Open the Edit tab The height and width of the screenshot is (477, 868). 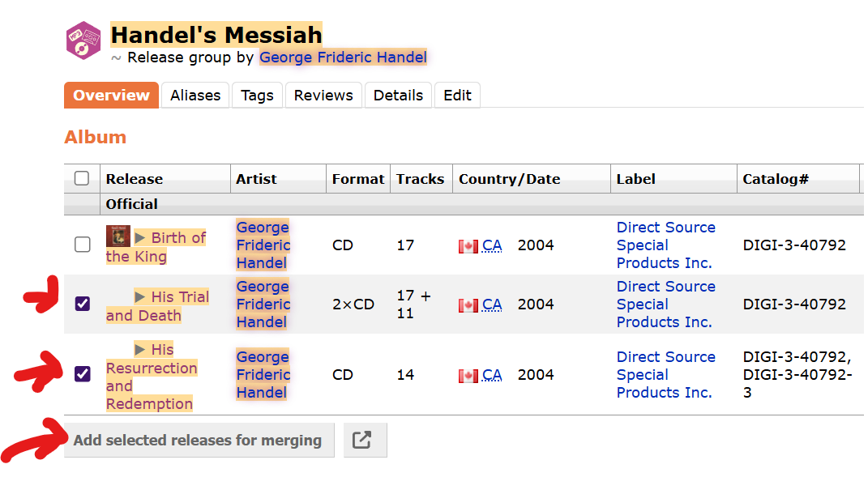(x=457, y=96)
